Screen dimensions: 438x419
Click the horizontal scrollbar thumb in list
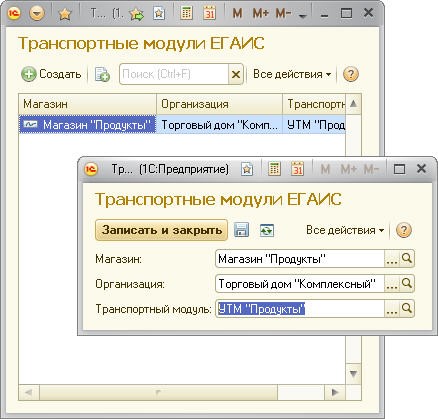[159, 392]
